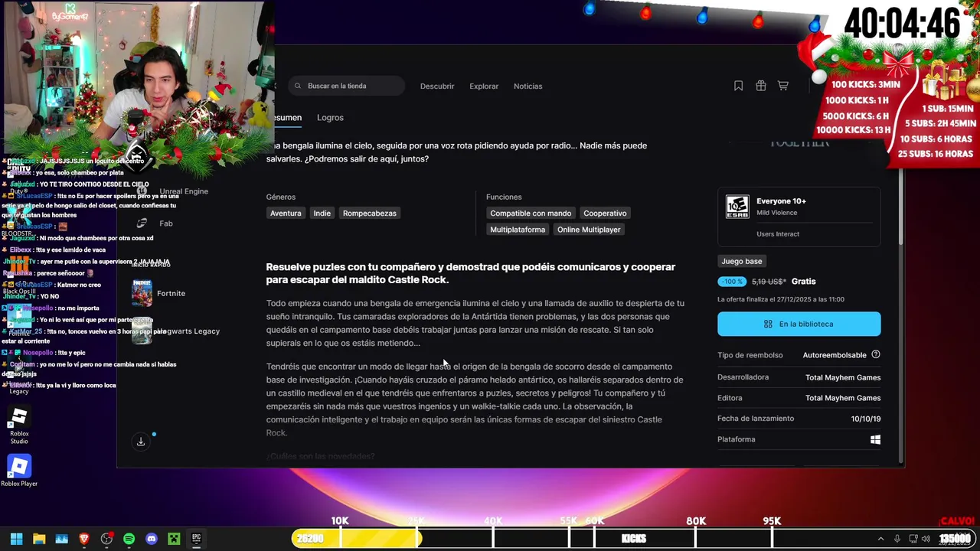980x551 pixels.
Task: Open the Descubrir store tab
Action: tap(437, 86)
